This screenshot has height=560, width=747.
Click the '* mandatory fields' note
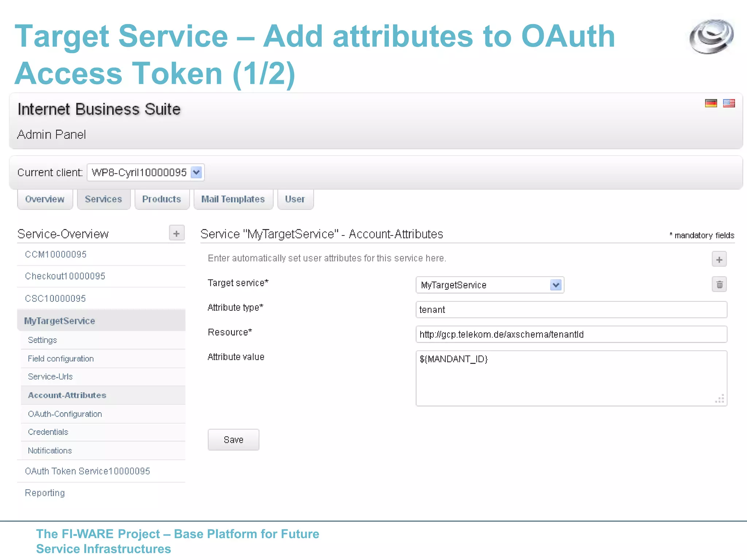702,236
